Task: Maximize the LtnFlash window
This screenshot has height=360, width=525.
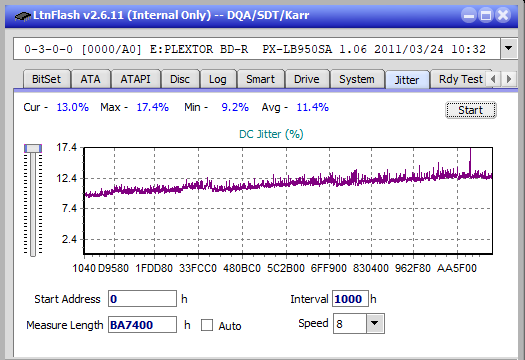Action: (486, 15)
